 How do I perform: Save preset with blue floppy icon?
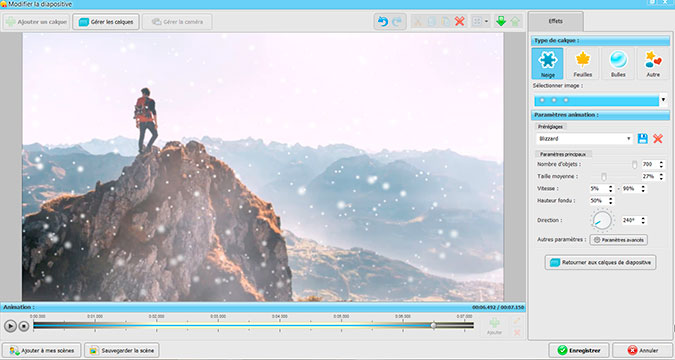pyautogui.click(x=643, y=139)
